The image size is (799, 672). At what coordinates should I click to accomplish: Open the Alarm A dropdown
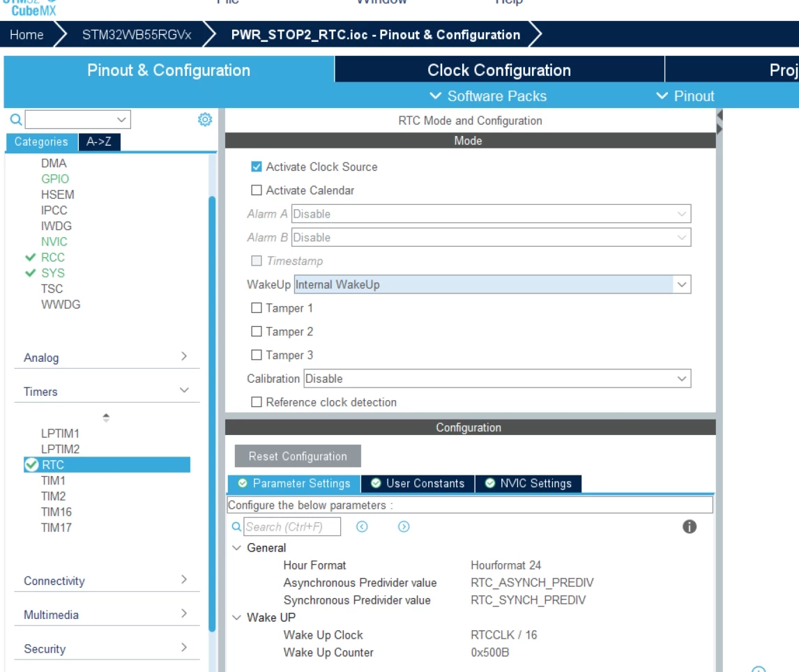[x=492, y=214]
